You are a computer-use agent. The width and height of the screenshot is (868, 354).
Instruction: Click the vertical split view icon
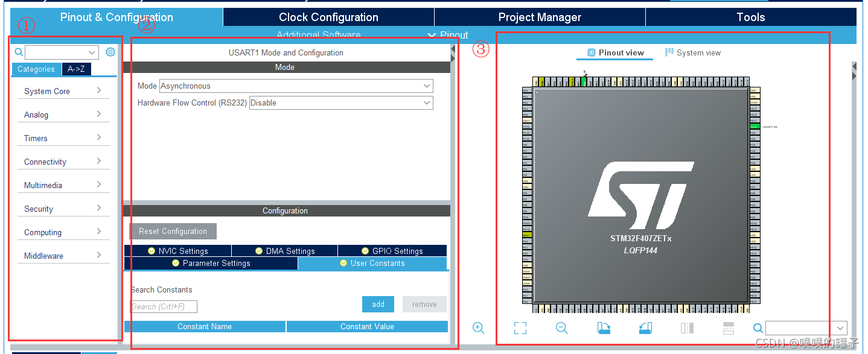click(687, 327)
